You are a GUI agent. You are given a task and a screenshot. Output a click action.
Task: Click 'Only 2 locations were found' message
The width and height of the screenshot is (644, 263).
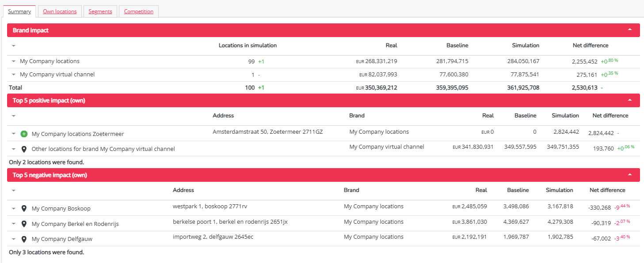(x=46, y=162)
